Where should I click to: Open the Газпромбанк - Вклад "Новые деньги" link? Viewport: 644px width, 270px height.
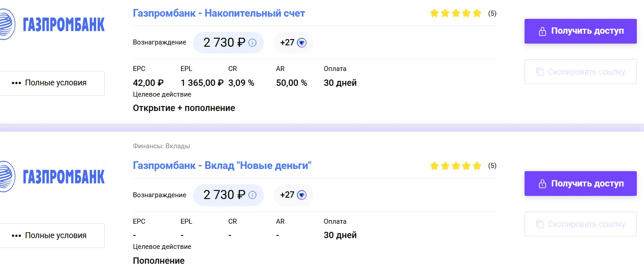pyautogui.click(x=222, y=166)
